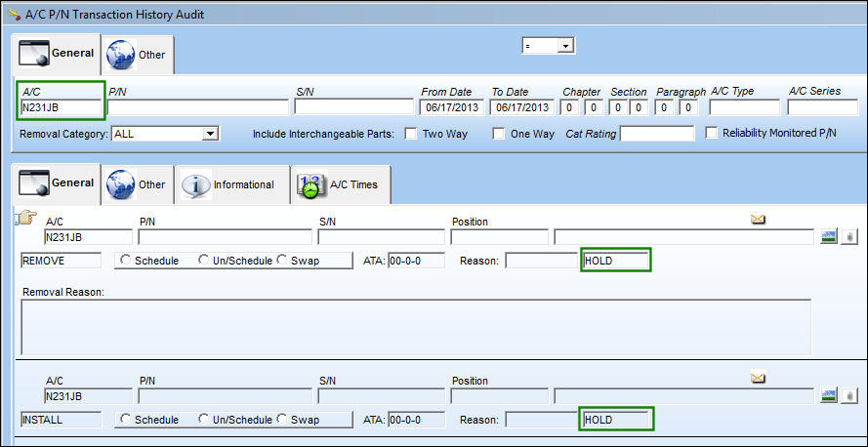Open the picture icon in the REMOVE record
This screenshot has width=868, height=447.
pyautogui.click(x=829, y=237)
